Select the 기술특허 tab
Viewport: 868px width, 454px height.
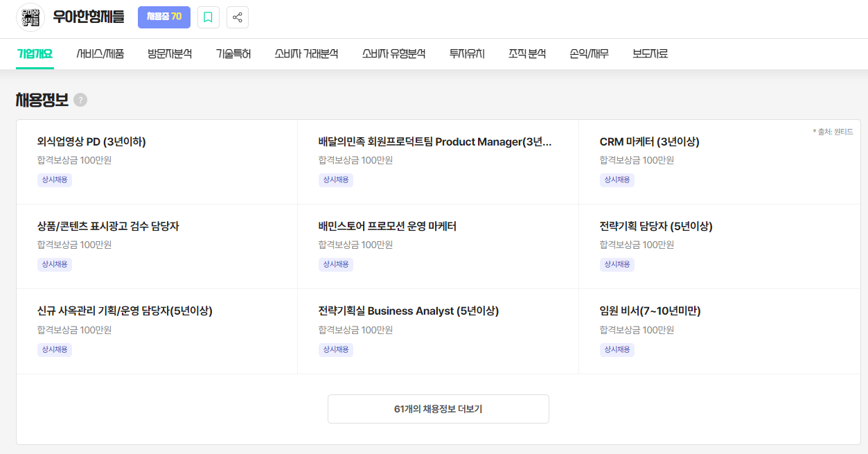tap(233, 53)
